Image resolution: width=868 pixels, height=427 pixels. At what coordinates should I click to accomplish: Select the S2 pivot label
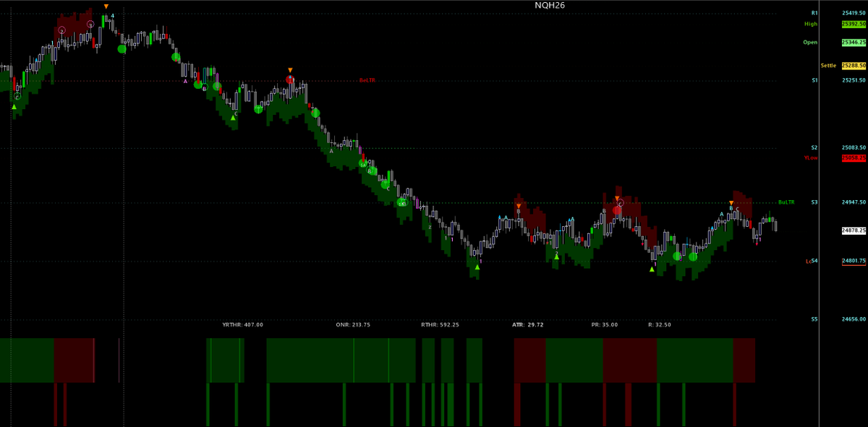click(x=814, y=147)
